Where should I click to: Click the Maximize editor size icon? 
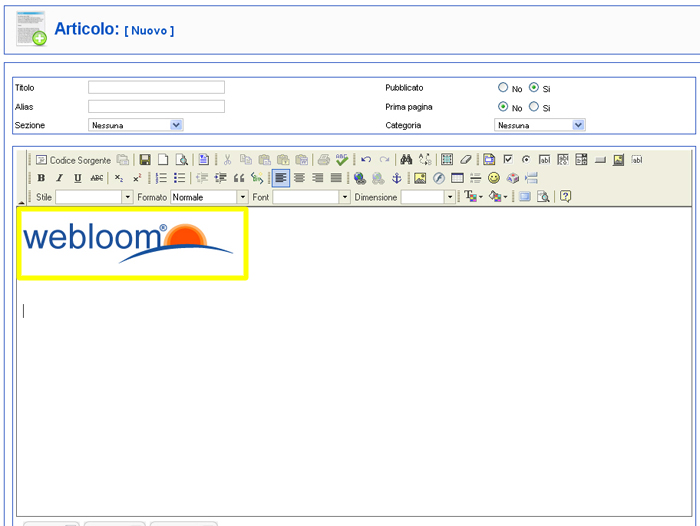click(525, 196)
